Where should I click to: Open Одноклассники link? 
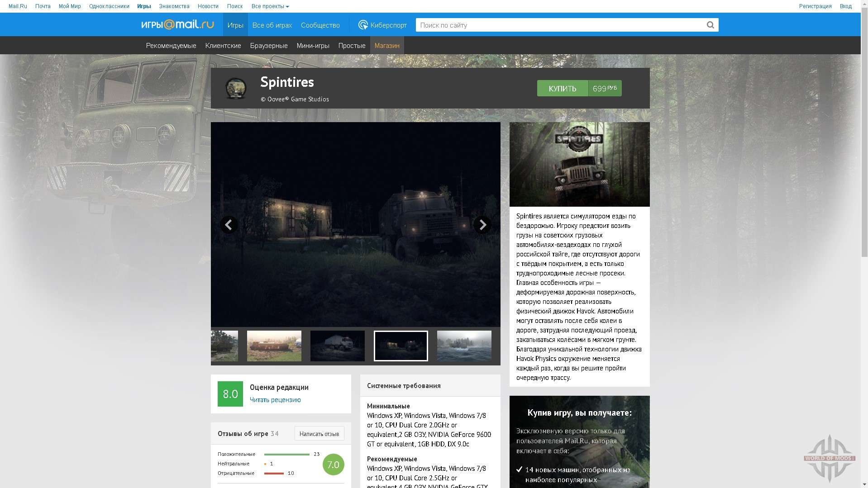pos(109,6)
